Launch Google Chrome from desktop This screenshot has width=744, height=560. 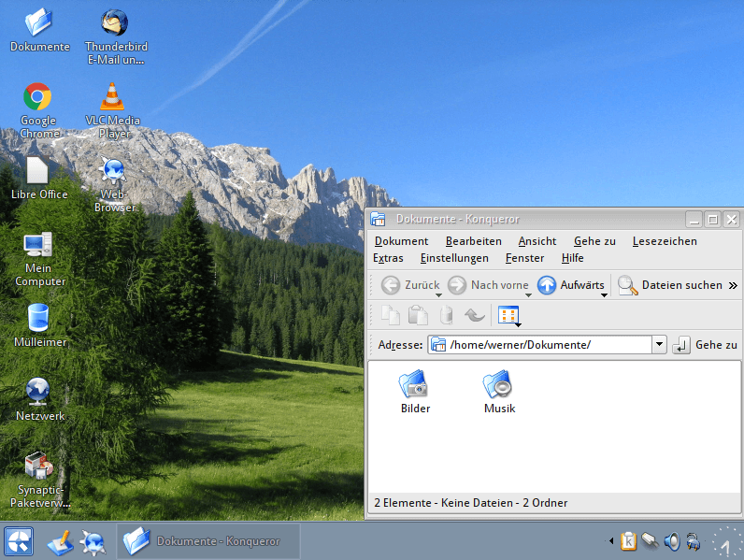[38, 97]
